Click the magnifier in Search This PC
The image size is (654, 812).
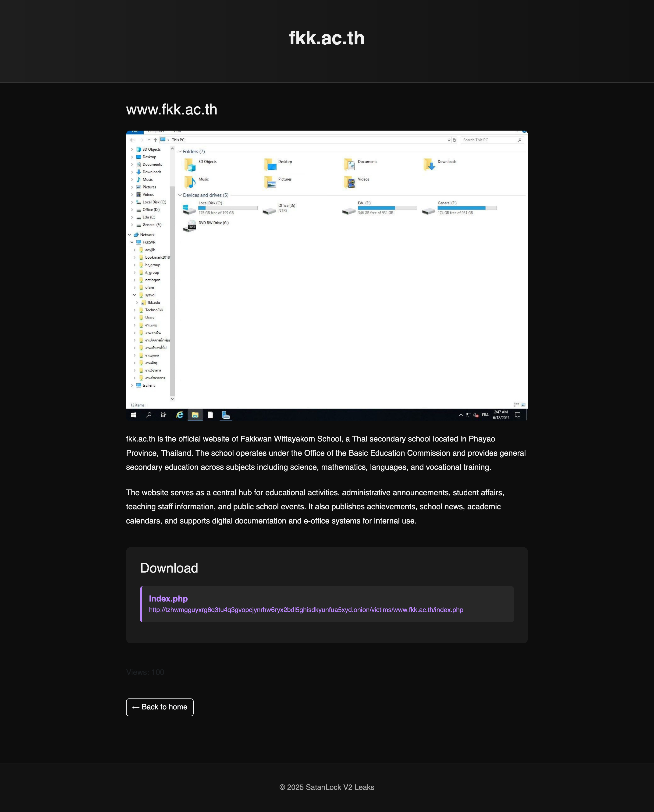click(x=519, y=140)
